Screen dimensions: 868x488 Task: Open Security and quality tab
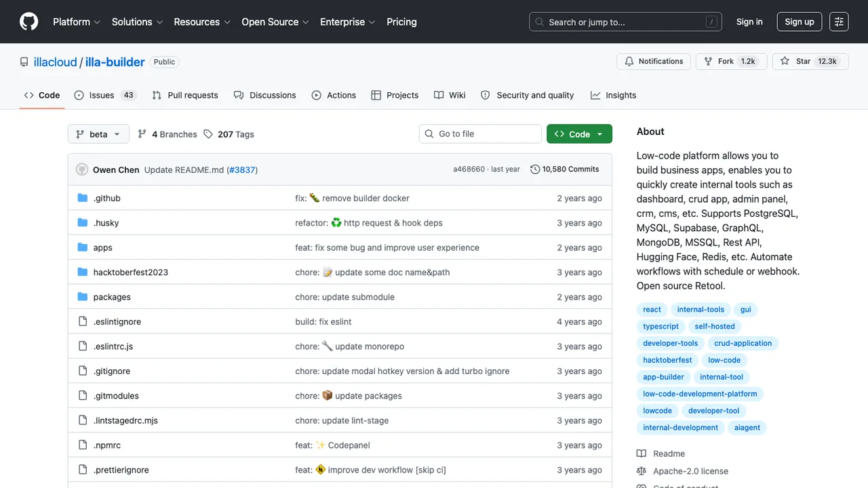(528, 95)
